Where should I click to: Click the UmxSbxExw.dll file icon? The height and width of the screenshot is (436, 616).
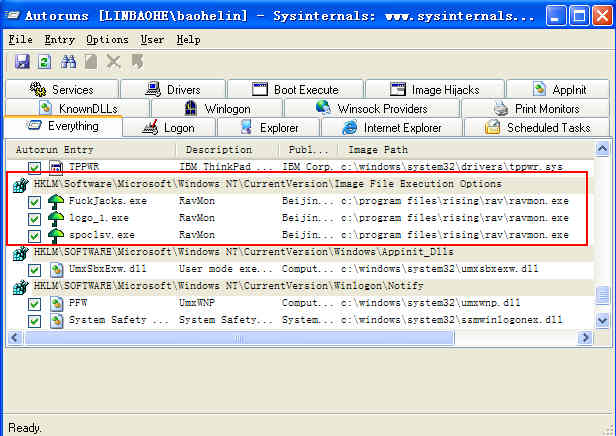(x=57, y=270)
